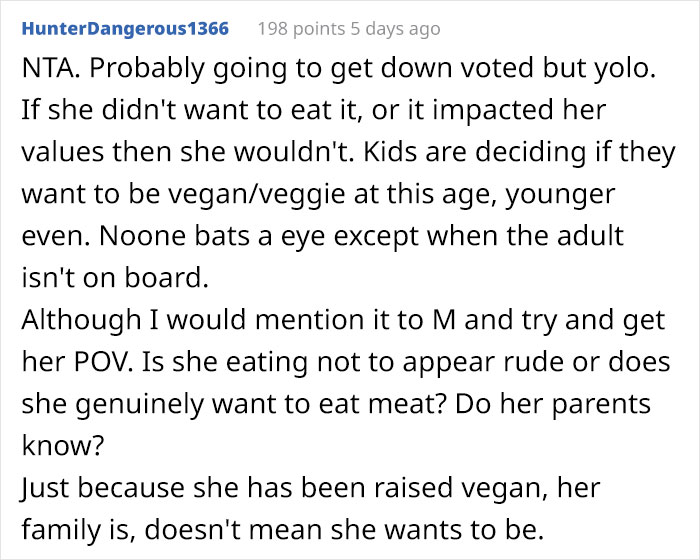Click the word 'know?' on its own line

click(63, 445)
